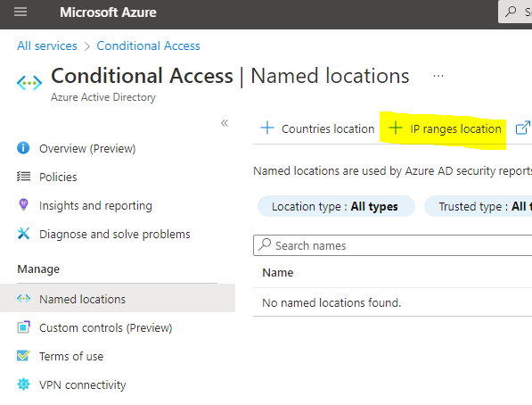The image size is (532, 405).
Task: Open Conditional Access breadcrumb link
Action: click(148, 45)
